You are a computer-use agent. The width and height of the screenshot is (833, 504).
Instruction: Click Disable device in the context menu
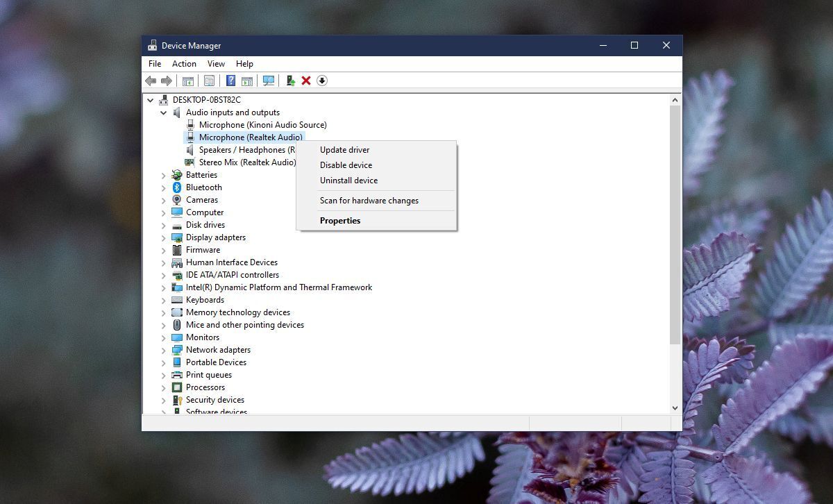(346, 165)
